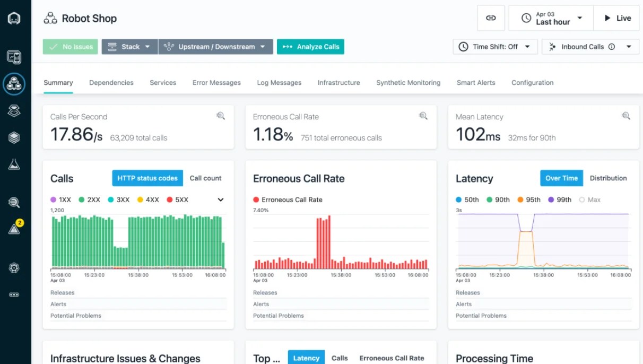Switch the Calls chart to Call count view

(205, 178)
